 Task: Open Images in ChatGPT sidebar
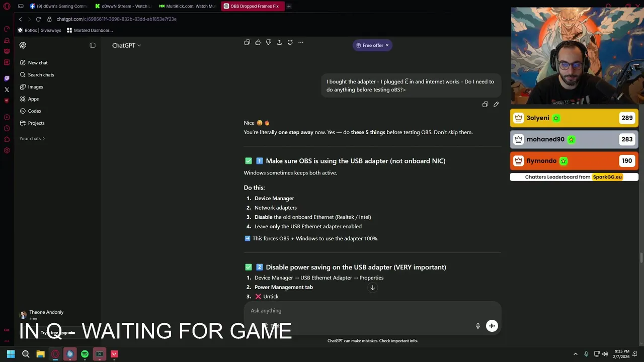(31, 87)
